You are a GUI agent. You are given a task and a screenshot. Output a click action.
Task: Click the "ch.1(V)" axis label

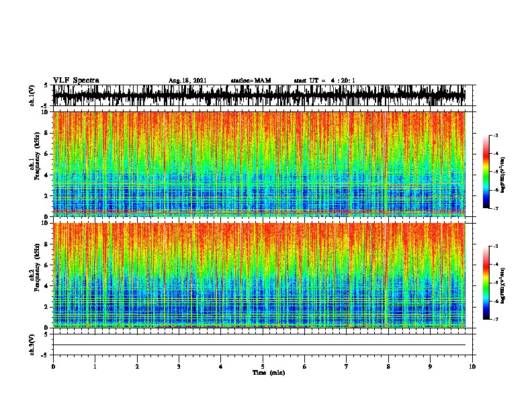click(x=32, y=95)
